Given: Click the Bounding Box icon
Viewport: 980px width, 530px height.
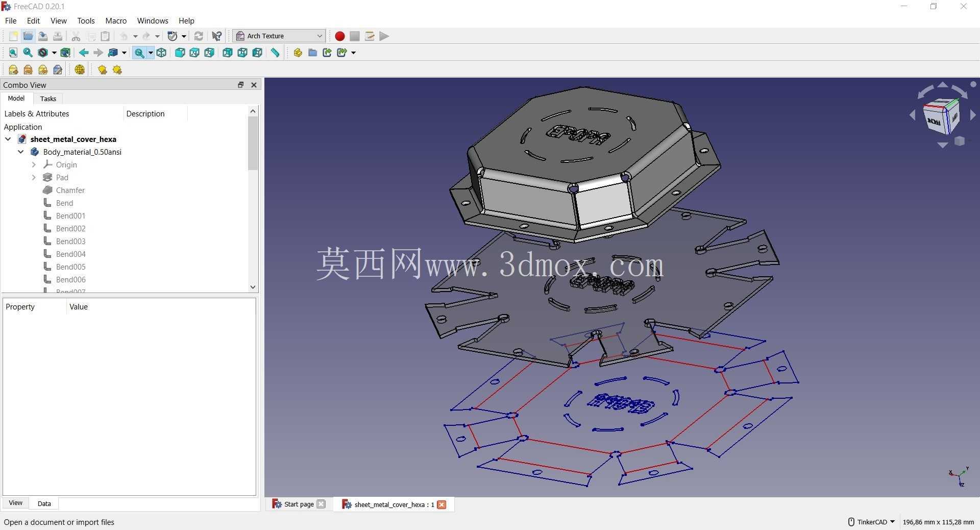Looking at the screenshot, I should 65,53.
